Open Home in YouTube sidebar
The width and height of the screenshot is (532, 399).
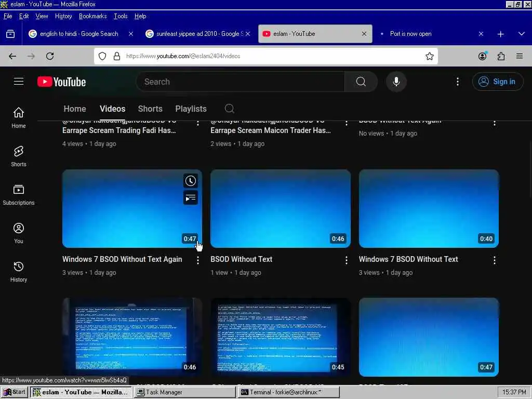[19, 118]
